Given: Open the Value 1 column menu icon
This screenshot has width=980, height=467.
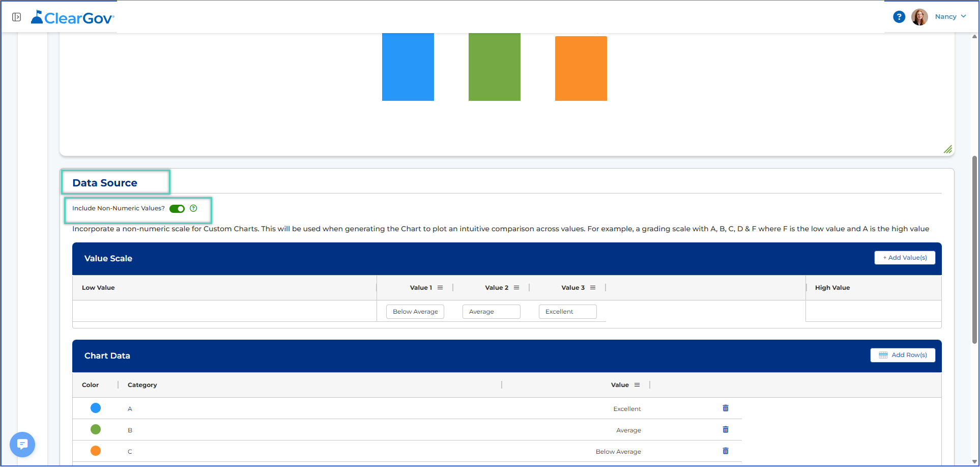Looking at the screenshot, I should tap(440, 288).
